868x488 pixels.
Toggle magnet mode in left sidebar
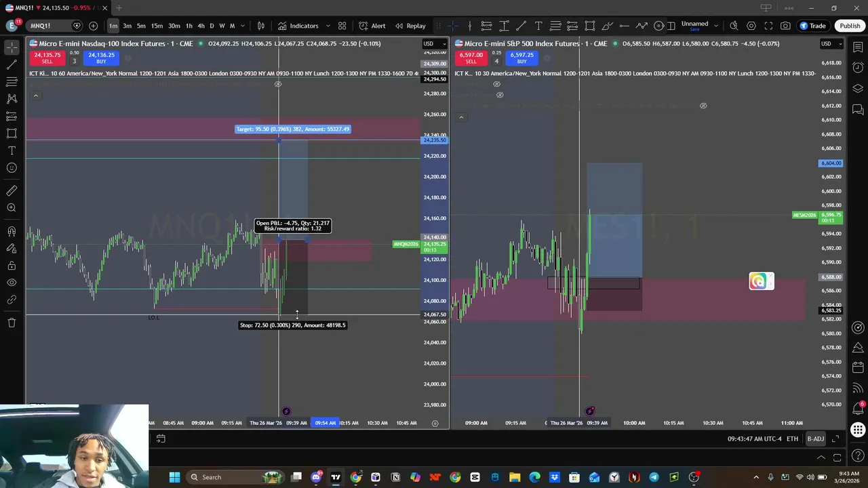(12, 231)
